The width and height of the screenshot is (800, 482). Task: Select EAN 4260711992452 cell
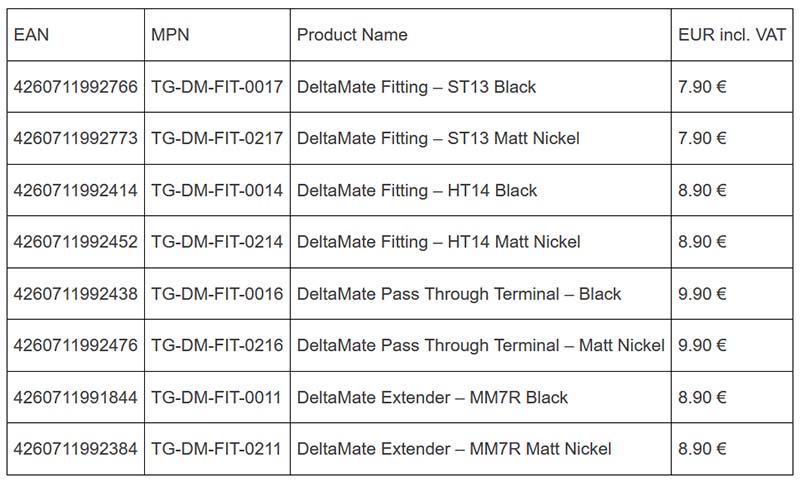pos(75,242)
